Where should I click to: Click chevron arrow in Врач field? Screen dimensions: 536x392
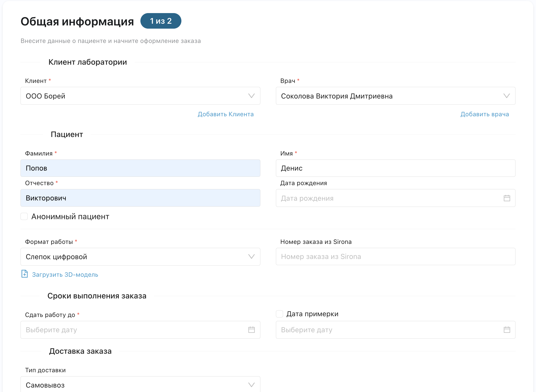pyautogui.click(x=506, y=96)
